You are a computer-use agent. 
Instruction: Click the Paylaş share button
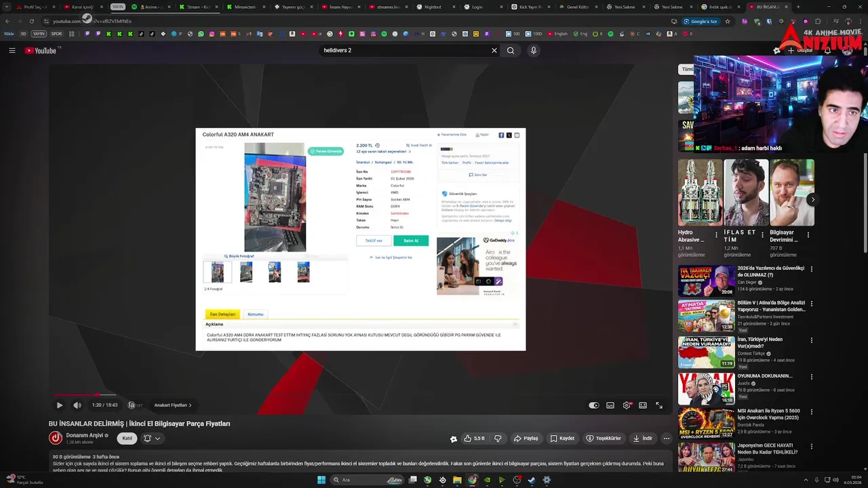pyautogui.click(x=526, y=439)
